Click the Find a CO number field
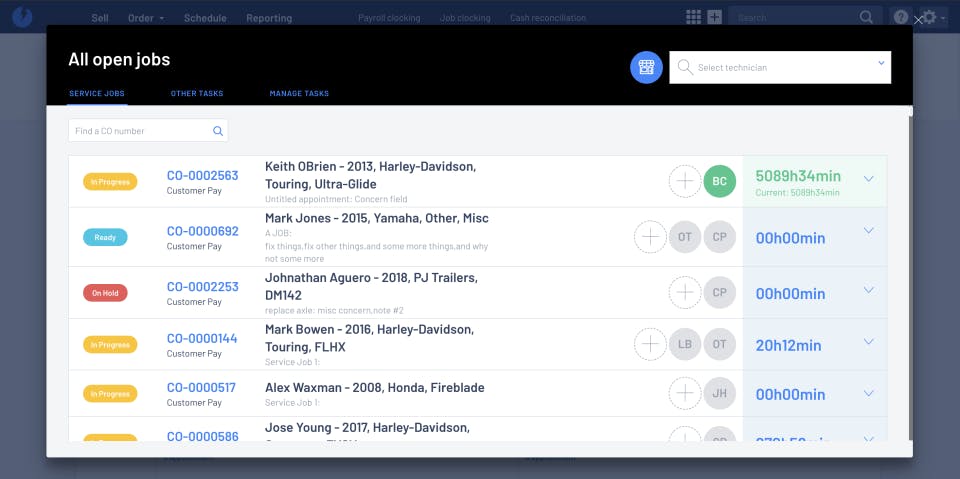Screen dimensions: 960x479 click(x=148, y=130)
